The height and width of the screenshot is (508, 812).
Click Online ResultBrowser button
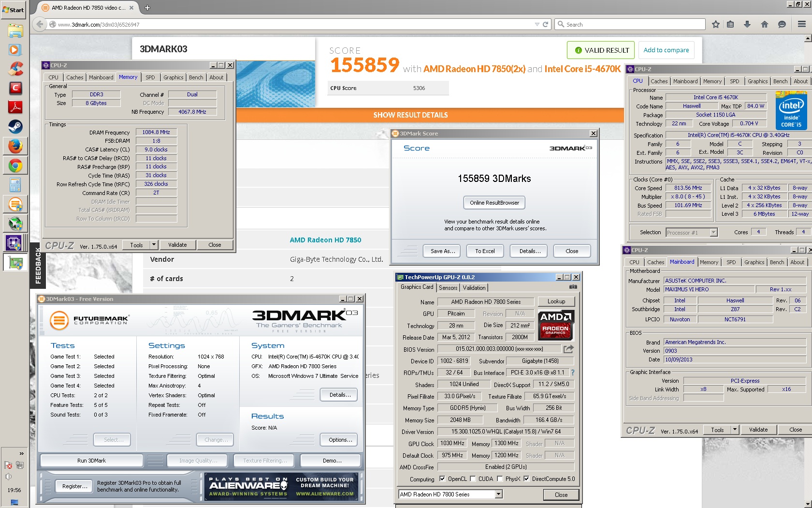(494, 203)
